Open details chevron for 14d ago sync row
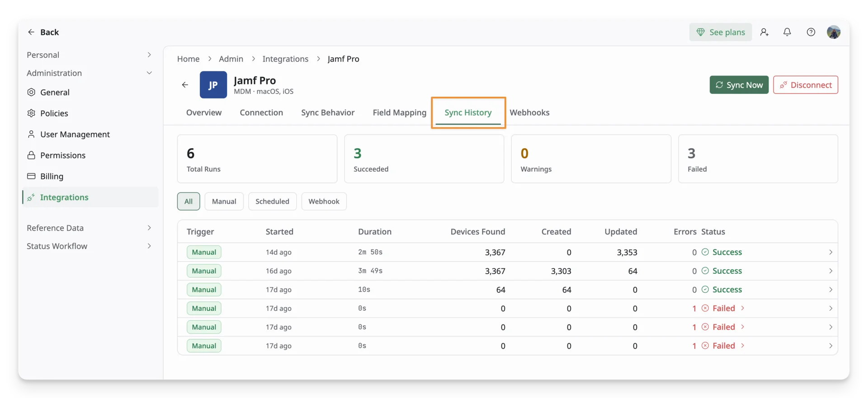868x398 pixels. [830, 252]
